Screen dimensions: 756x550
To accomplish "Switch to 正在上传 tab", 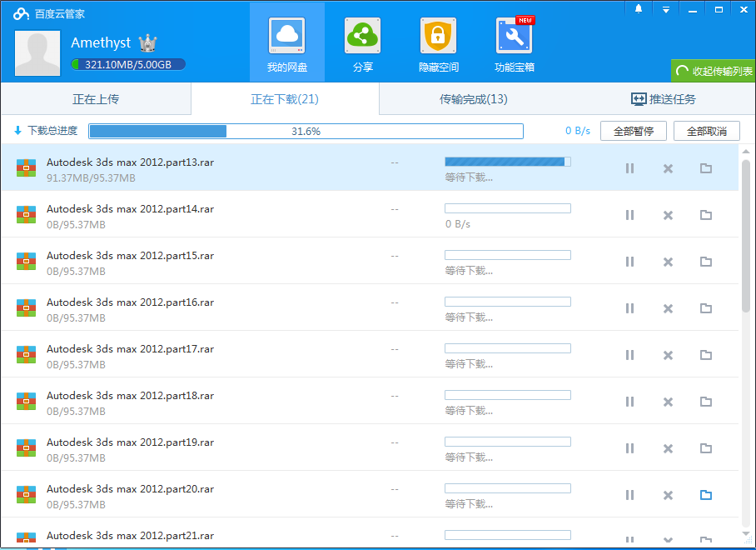I will [96, 99].
